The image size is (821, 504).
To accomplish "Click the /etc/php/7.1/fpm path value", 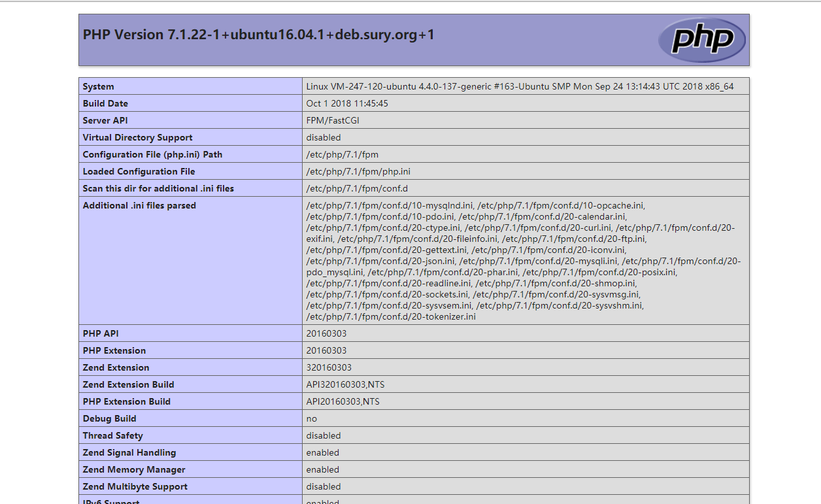I will (x=342, y=154).
